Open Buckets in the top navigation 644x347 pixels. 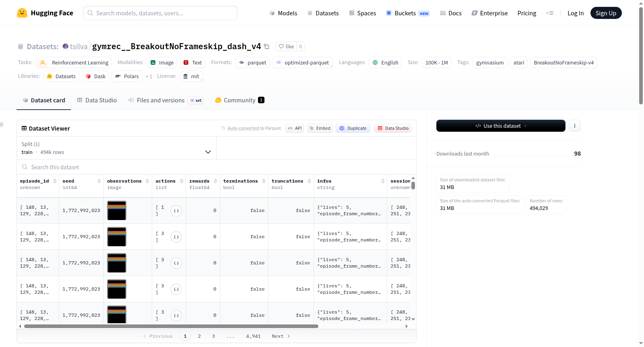pyautogui.click(x=408, y=13)
